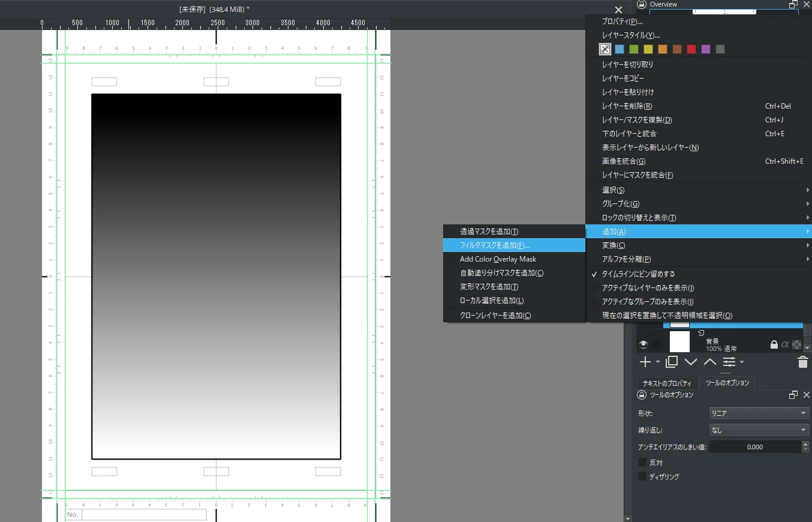Enable the ディザリング checkbox

pos(643,476)
